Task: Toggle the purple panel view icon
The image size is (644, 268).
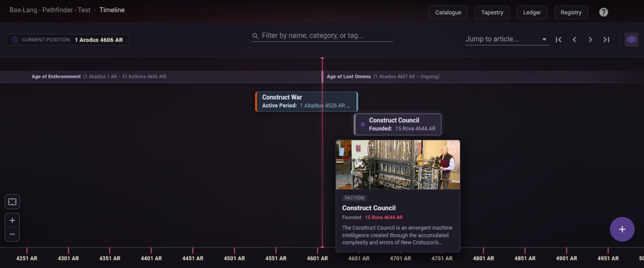Action: [x=631, y=39]
